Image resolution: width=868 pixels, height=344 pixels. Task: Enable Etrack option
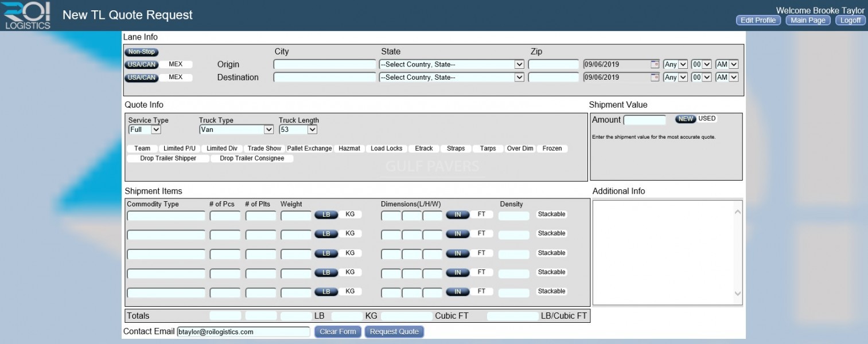424,148
